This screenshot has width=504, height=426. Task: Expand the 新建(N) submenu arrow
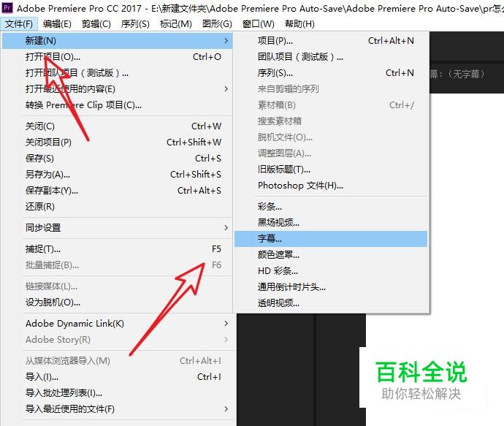pyautogui.click(x=226, y=41)
